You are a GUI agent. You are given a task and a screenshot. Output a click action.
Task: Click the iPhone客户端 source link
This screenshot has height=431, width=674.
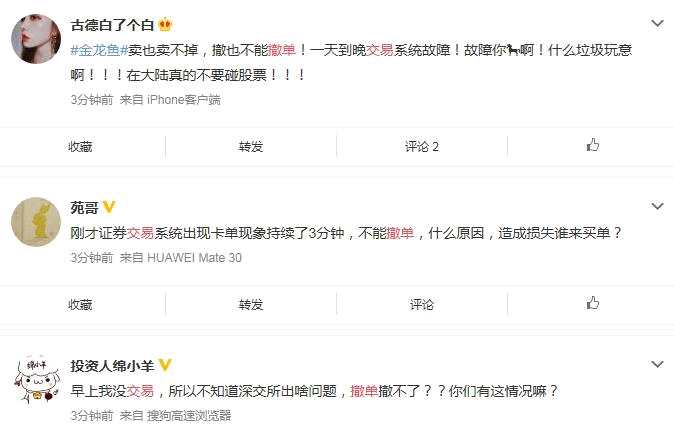click(x=184, y=100)
